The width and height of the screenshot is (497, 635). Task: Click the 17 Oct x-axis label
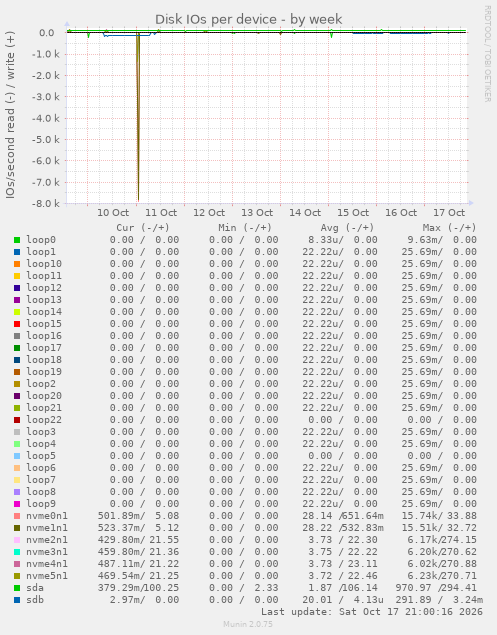pos(449,213)
